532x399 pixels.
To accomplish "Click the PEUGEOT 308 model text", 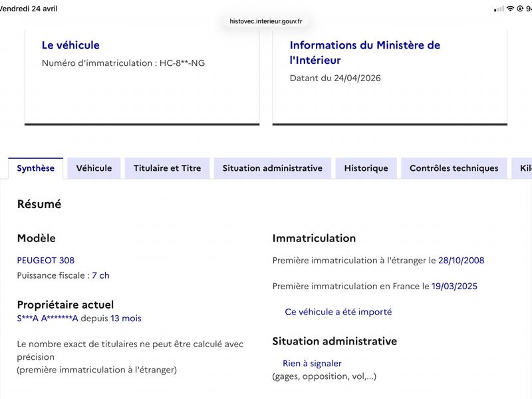I will [x=46, y=261].
